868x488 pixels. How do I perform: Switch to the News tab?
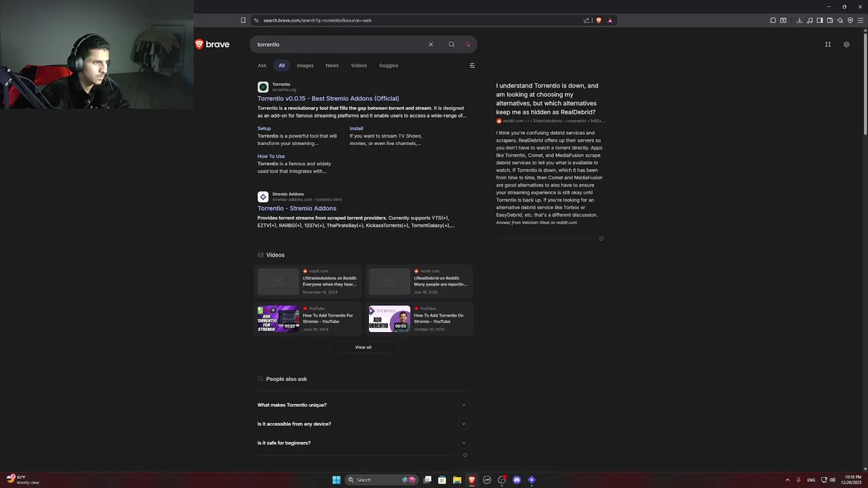pos(332,66)
